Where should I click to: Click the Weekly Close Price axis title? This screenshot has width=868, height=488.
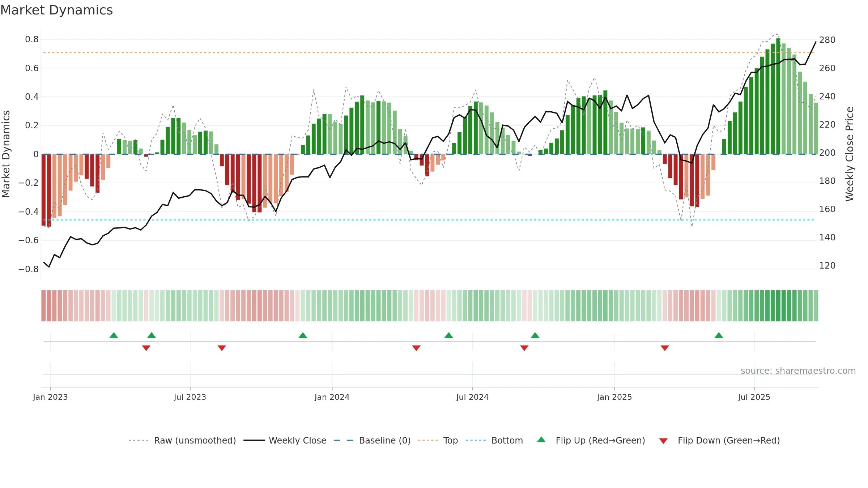(x=850, y=154)
